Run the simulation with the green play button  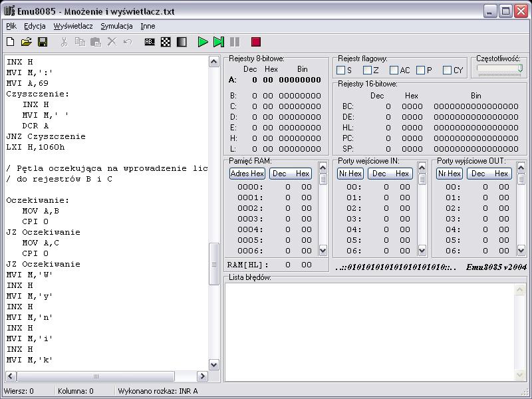pyautogui.click(x=203, y=42)
